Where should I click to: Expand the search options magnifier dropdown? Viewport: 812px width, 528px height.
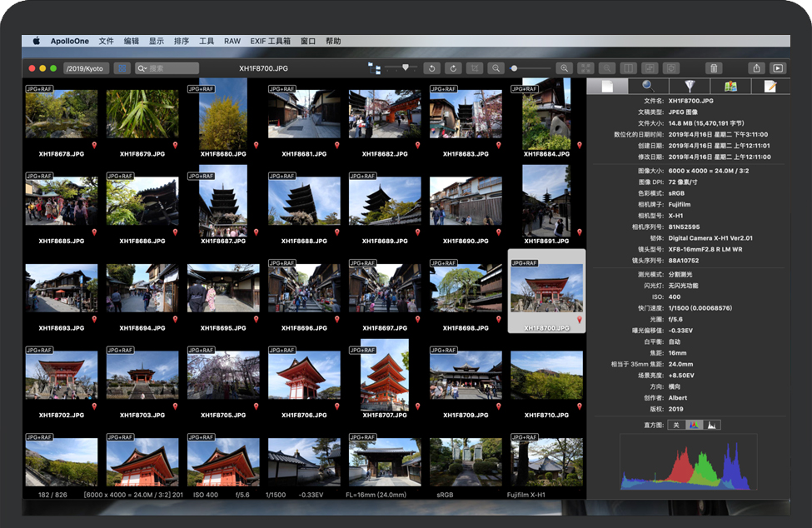tap(142, 68)
